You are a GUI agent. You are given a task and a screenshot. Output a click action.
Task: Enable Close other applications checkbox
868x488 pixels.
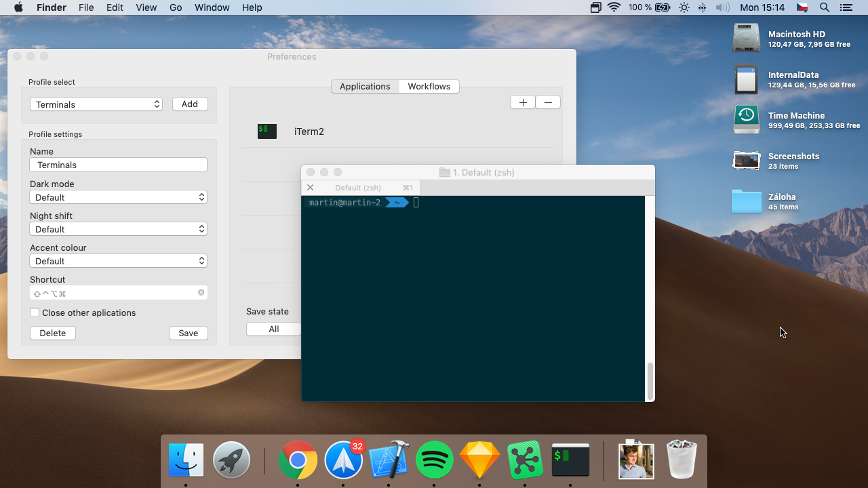pos(35,312)
